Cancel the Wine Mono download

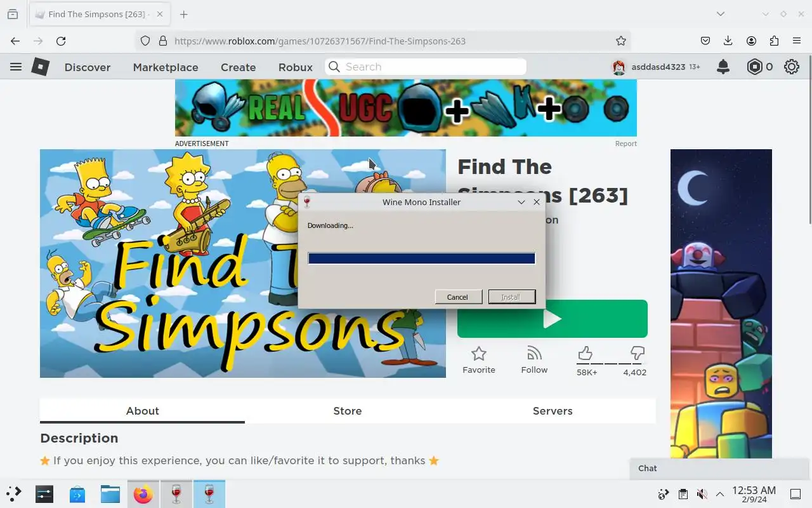click(x=458, y=297)
